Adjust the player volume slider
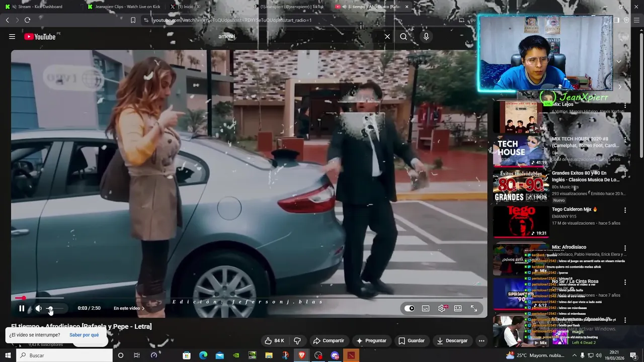 [x=55, y=308]
